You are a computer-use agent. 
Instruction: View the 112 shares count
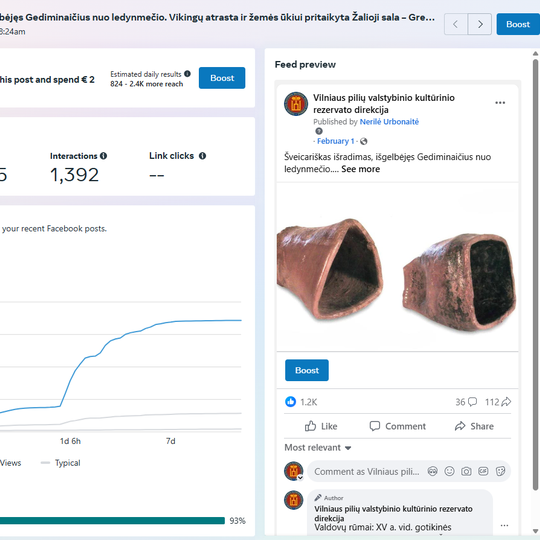pyautogui.click(x=498, y=402)
